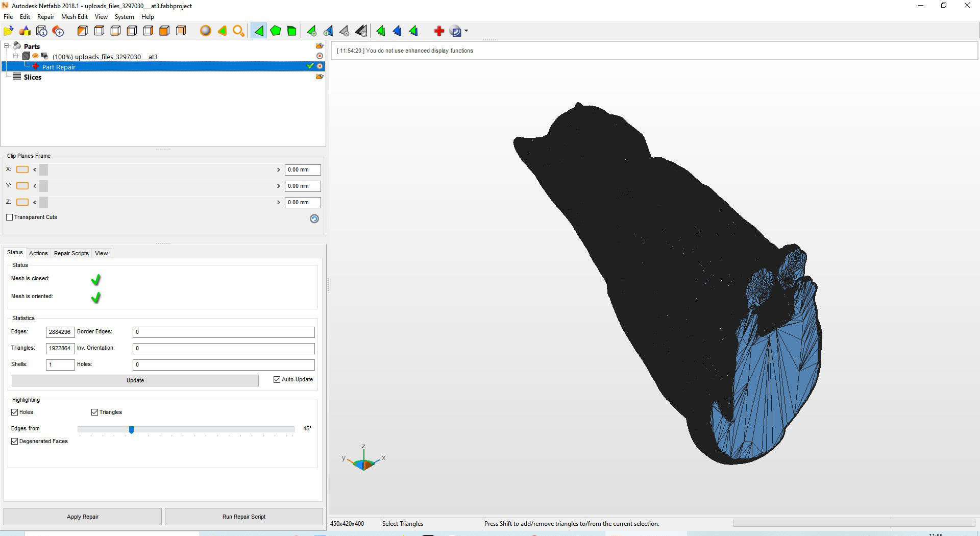
Task: Select the isometric view cube icon
Action: point(82,31)
